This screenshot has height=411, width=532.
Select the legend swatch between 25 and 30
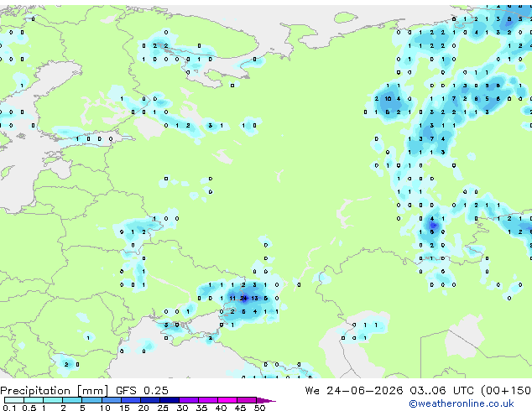169,400
